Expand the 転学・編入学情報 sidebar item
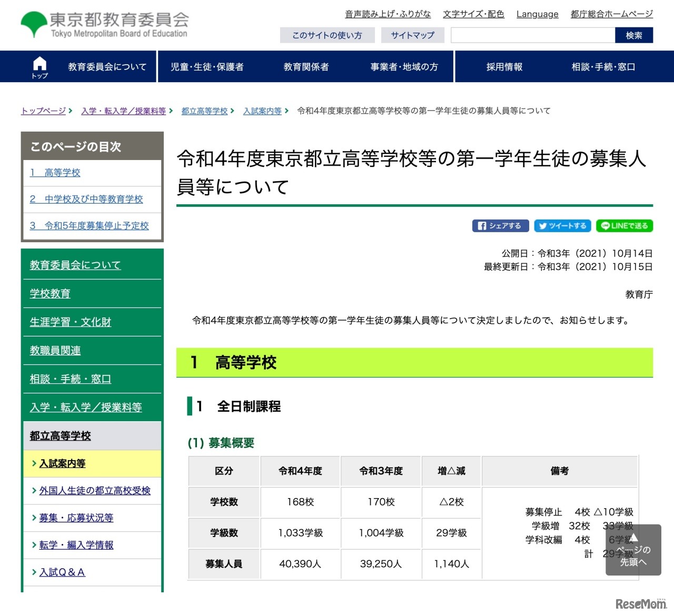This screenshot has height=616, width=674. (x=75, y=545)
